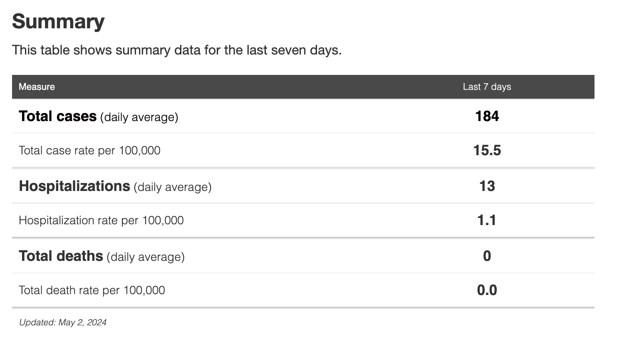Click the (daily average) text beside Total cases
This screenshot has width=644, height=337.
coord(139,117)
